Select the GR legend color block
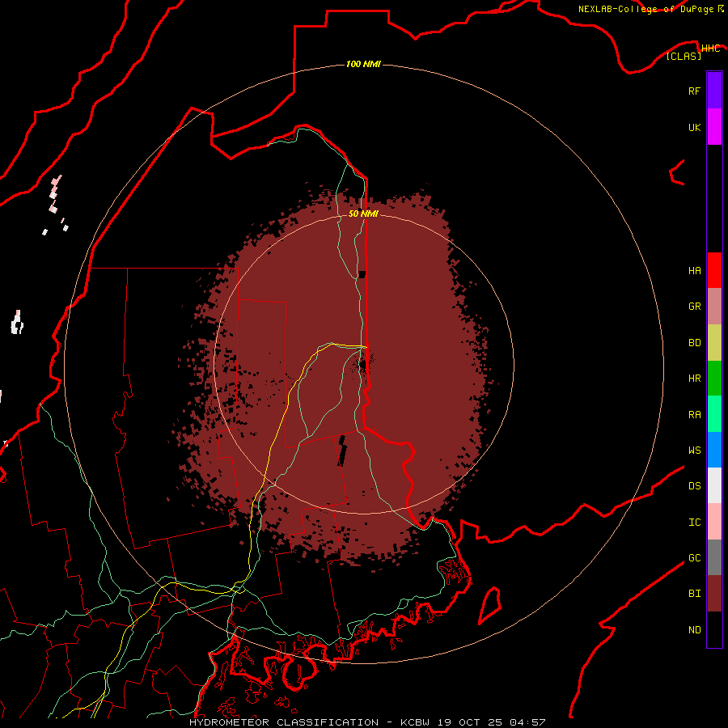728x728 pixels. tap(714, 307)
